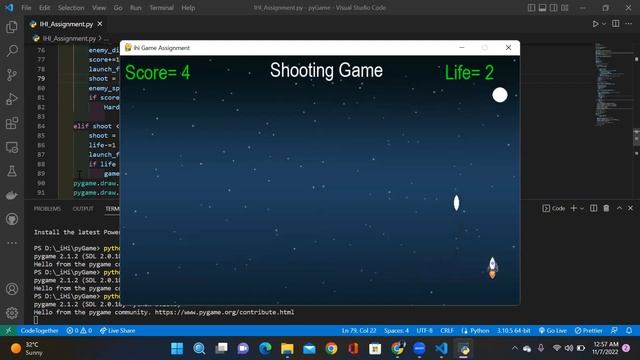Image resolution: width=640 pixels, height=360 pixels.
Task: Expand the run options dropdown arrow
Action: pyautogui.click(x=604, y=24)
